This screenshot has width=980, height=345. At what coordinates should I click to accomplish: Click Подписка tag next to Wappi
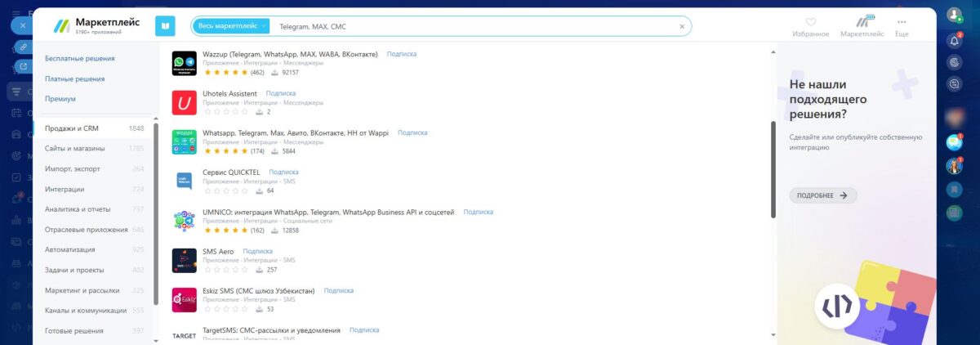[412, 132]
